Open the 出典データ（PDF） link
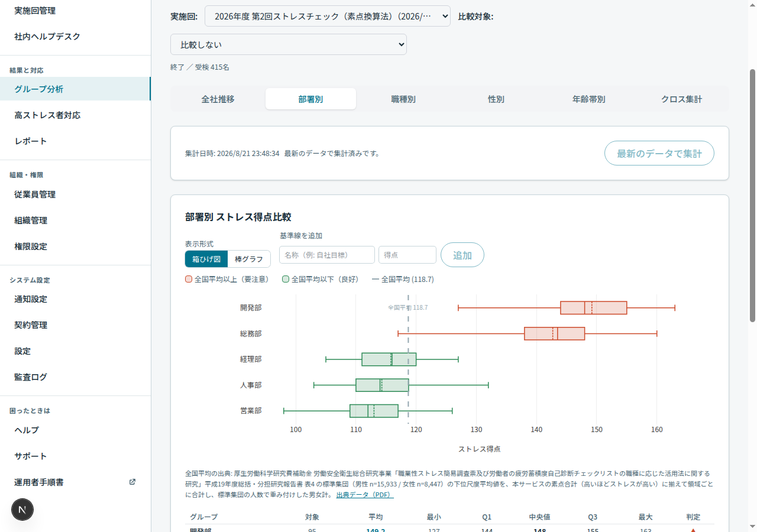757x532 pixels. coord(365,494)
